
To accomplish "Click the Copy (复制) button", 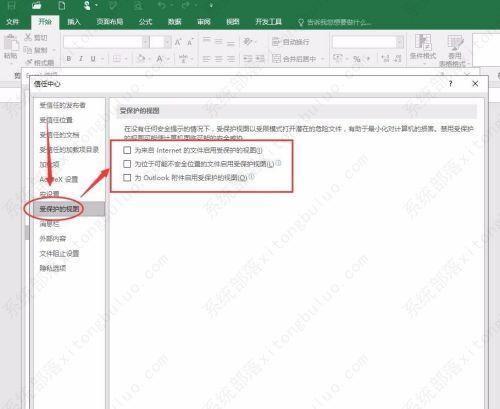I will [x=36, y=50].
